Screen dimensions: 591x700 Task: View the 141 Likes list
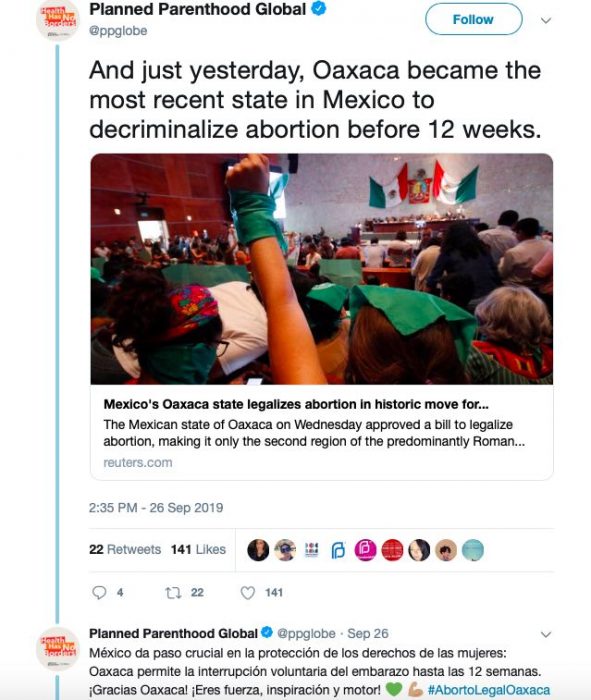[198, 550]
